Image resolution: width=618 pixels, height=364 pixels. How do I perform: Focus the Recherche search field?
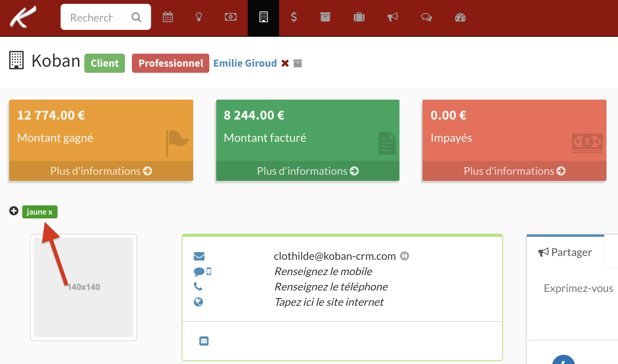click(106, 17)
